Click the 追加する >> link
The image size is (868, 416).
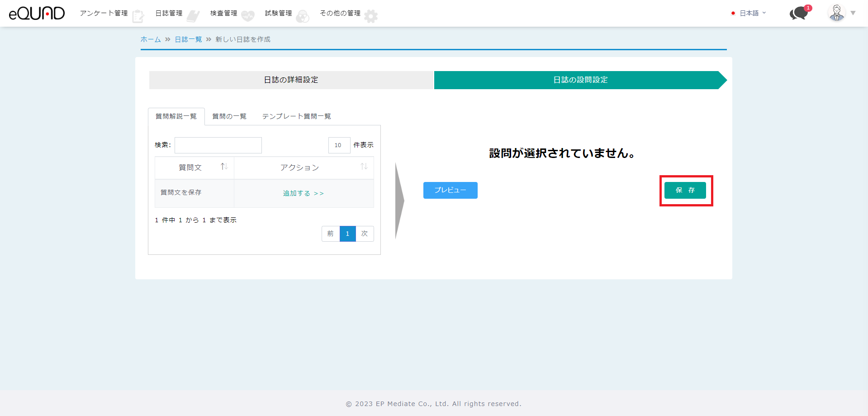[x=304, y=193]
